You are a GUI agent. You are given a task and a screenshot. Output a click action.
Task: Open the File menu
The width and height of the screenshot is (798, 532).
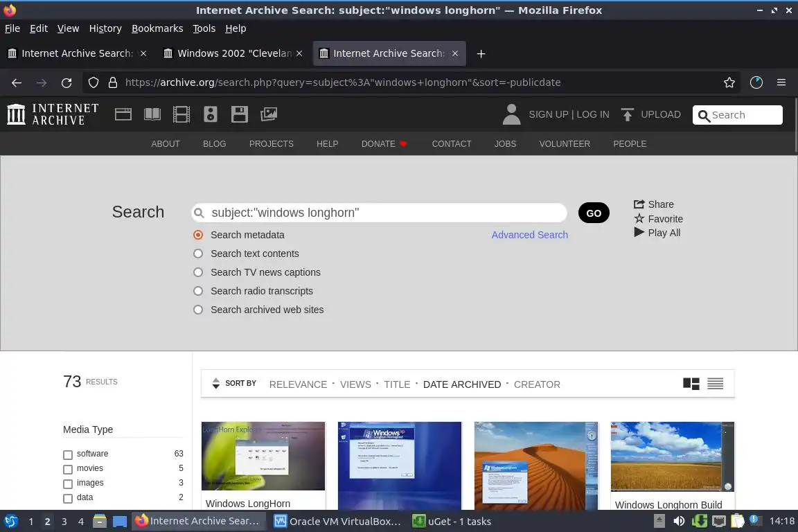coord(12,28)
